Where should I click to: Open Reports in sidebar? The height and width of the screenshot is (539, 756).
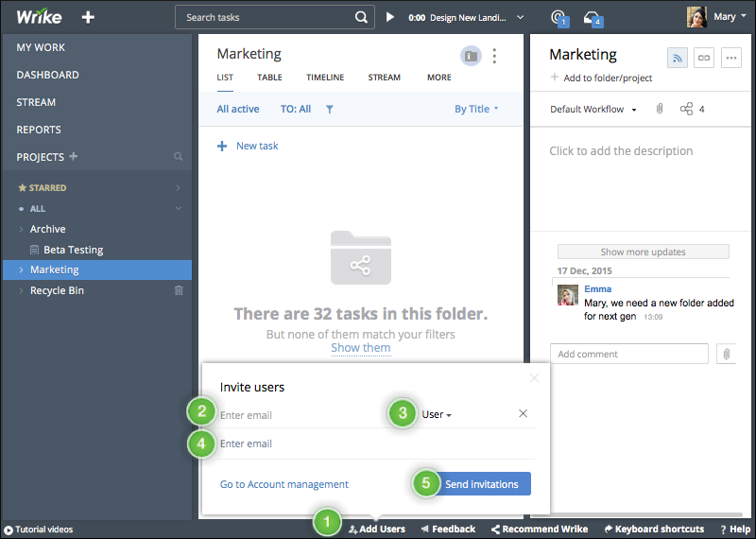pos(39,130)
